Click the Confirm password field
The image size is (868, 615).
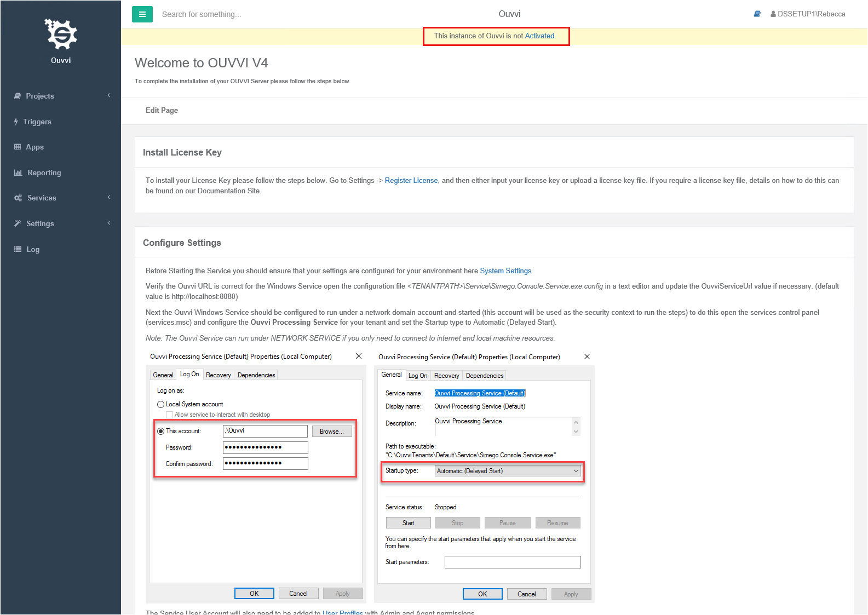tap(265, 464)
